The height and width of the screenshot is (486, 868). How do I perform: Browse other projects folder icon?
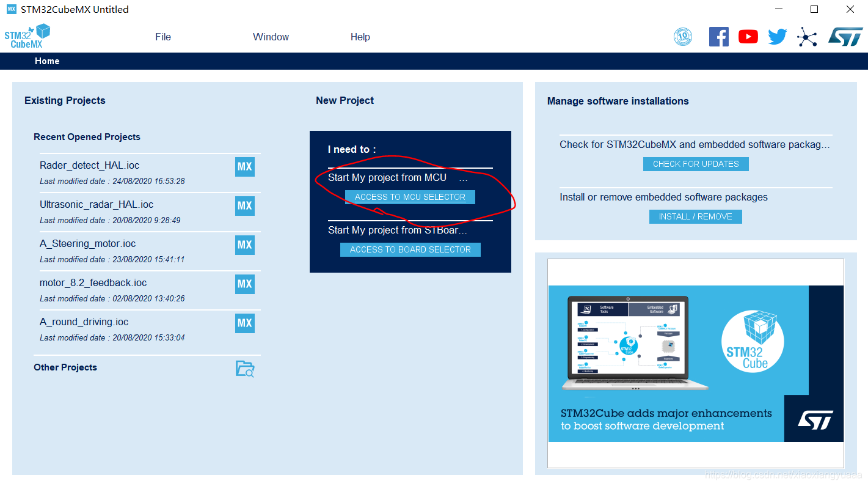(x=245, y=369)
